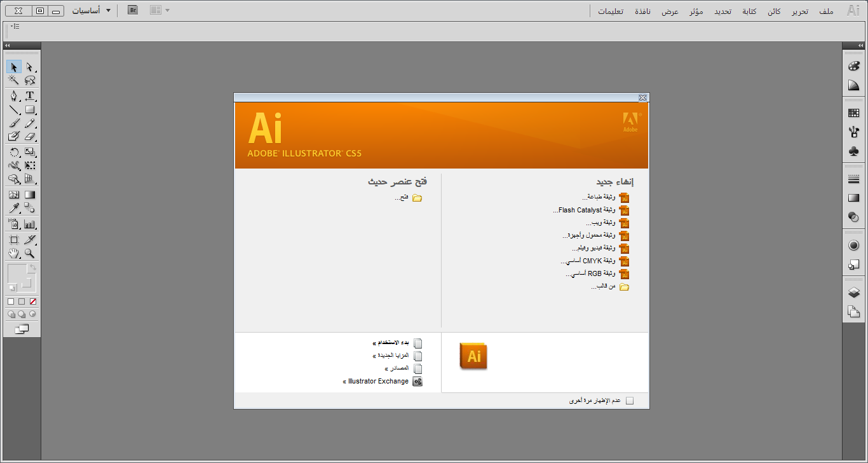Screen dimensions: 868x463
Task: Open the Stroke panel
Action: point(854,179)
